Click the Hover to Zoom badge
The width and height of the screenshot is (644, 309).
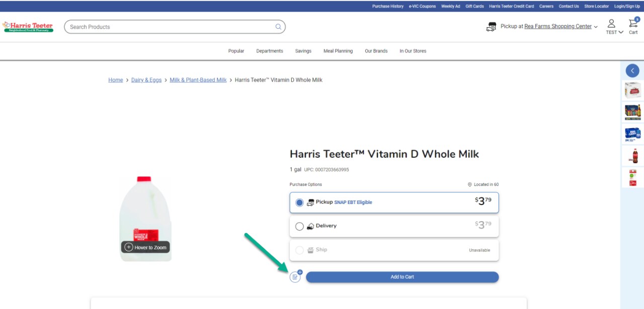tap(145, 247)
